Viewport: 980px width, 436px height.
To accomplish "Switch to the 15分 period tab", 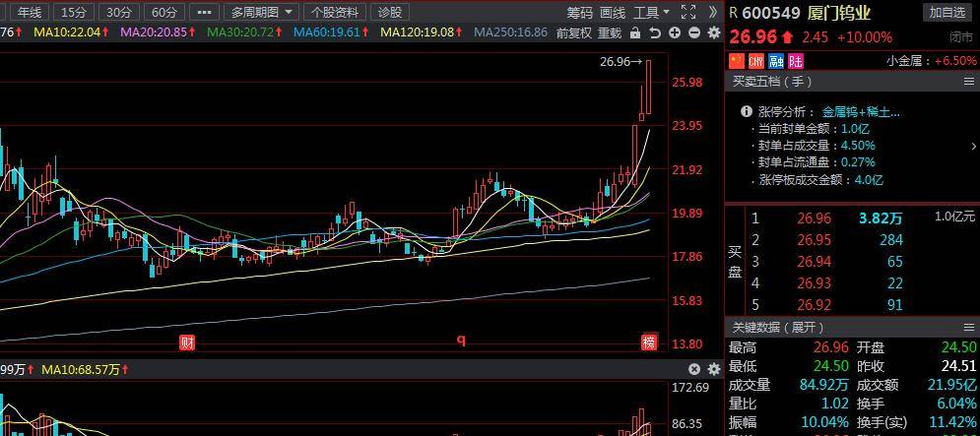I will pos(72,12).
